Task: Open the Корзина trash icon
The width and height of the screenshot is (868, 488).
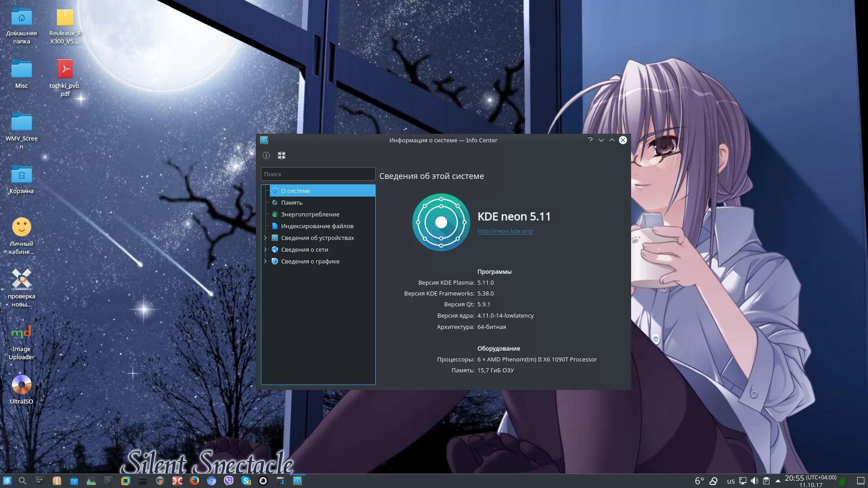Action: pos(21,180)
